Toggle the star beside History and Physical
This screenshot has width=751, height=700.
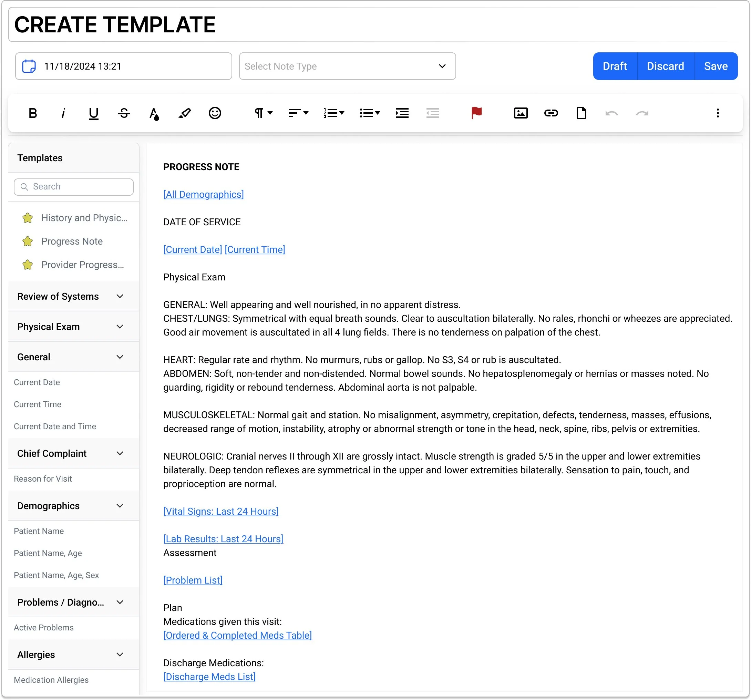[28, 218]
